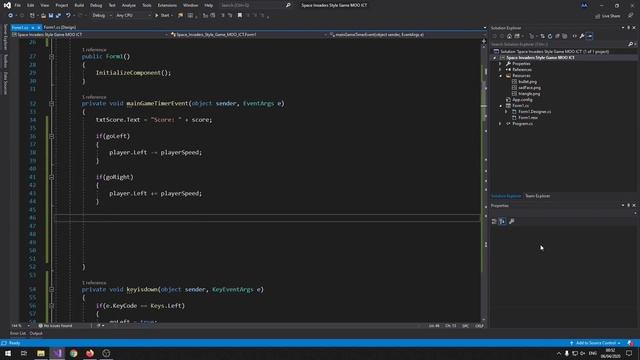This screenshot has height=360, width=640.
Task: Open the Edit menu
Action: point(31,5)
